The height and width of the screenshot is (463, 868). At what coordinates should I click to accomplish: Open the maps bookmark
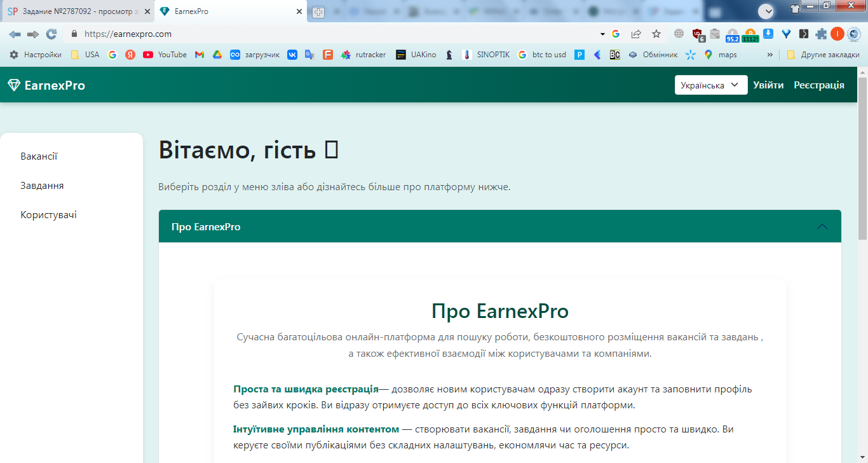coord(721,55)
